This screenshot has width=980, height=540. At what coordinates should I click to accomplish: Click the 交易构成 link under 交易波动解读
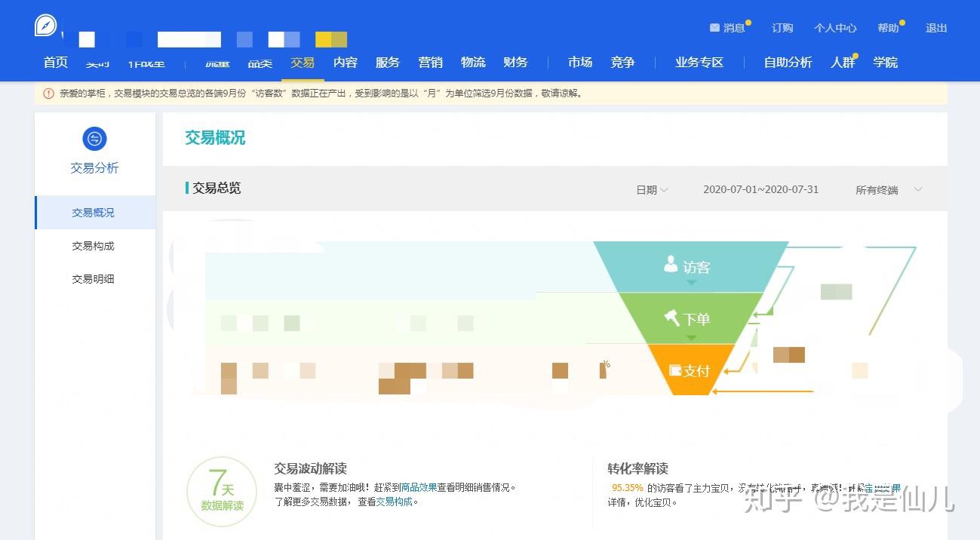tap(396, 501)
